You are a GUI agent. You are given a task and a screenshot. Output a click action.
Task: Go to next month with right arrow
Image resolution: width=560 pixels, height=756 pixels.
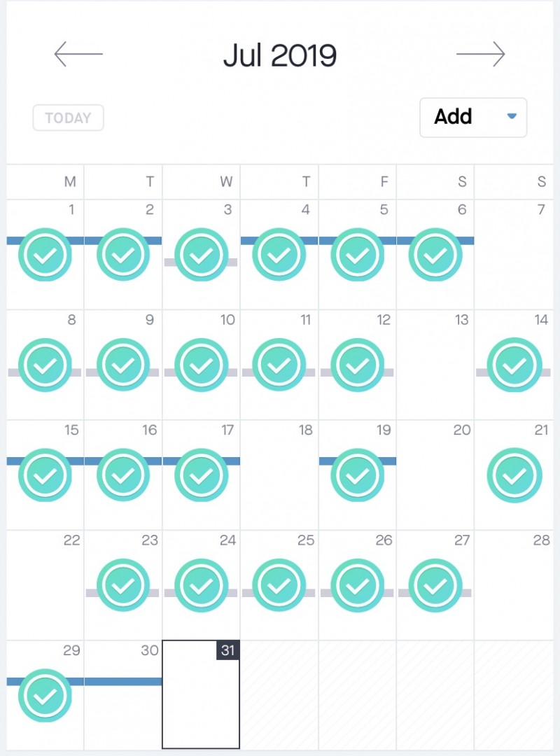coord(480,54)
